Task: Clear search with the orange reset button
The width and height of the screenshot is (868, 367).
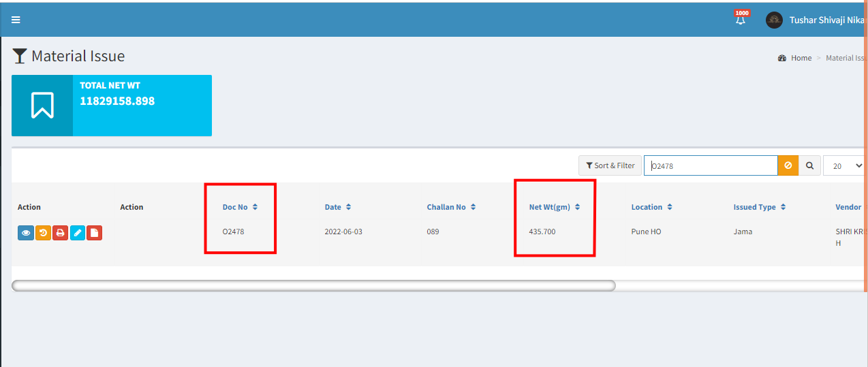Action: click(788, 165)
